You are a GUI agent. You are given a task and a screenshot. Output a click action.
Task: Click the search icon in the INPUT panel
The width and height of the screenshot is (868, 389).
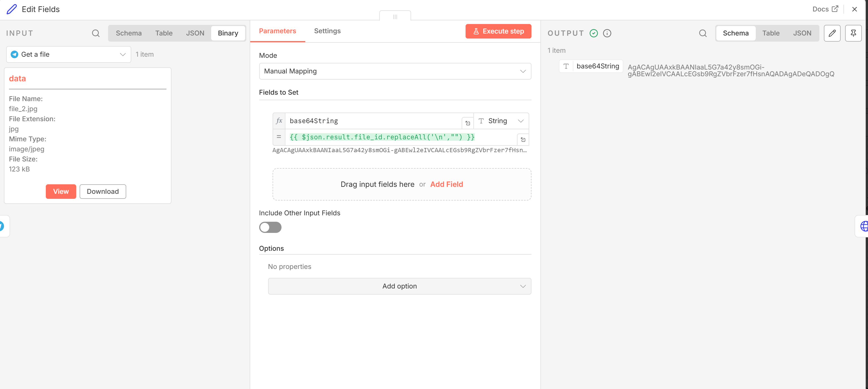click(96, 33)
